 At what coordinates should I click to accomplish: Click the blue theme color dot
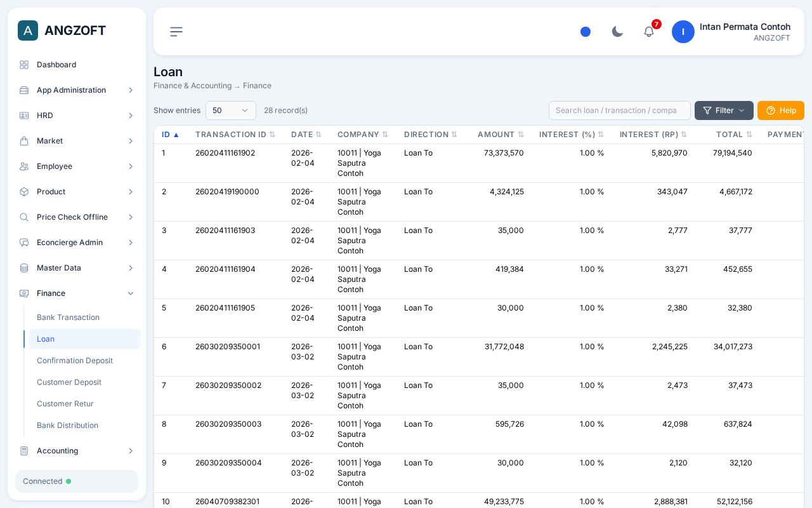pyautogui.click(x=586, y=32)
